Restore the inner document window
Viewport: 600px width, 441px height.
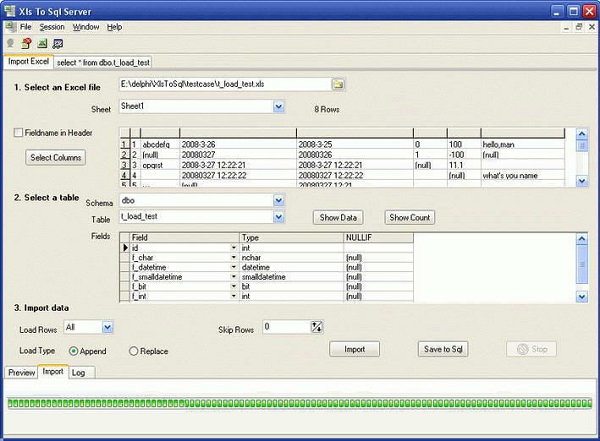pyautogui.click(x=579, y=27)
